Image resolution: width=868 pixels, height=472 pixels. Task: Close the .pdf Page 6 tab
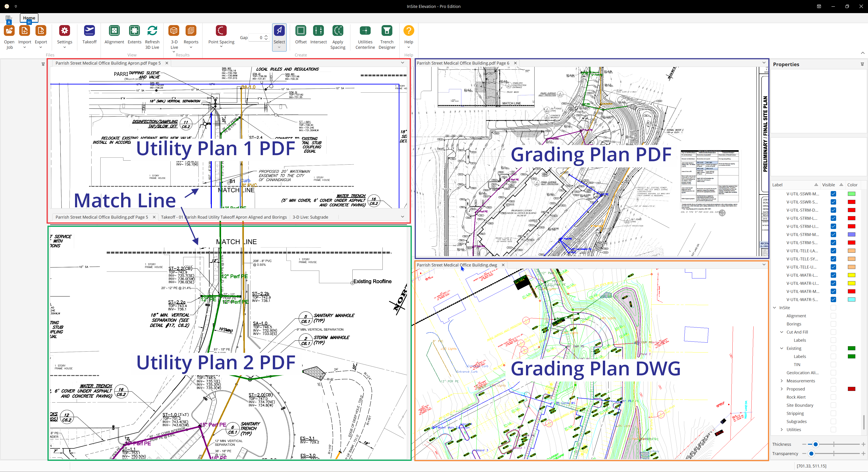coord(515,63)
